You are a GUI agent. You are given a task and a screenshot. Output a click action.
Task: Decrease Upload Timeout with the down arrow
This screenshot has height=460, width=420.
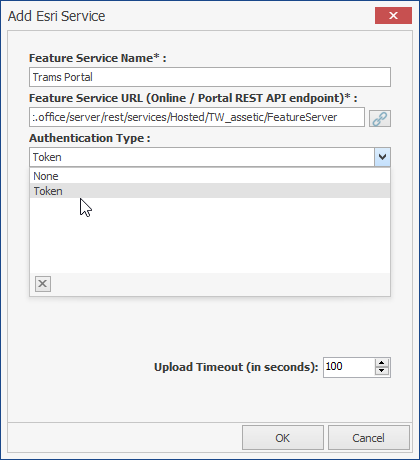point(382,371)
